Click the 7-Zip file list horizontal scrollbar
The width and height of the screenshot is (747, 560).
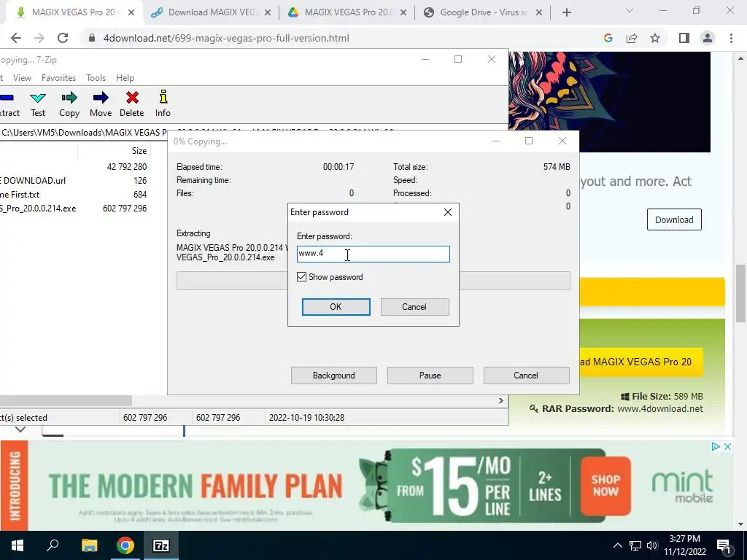pos(66,401)
